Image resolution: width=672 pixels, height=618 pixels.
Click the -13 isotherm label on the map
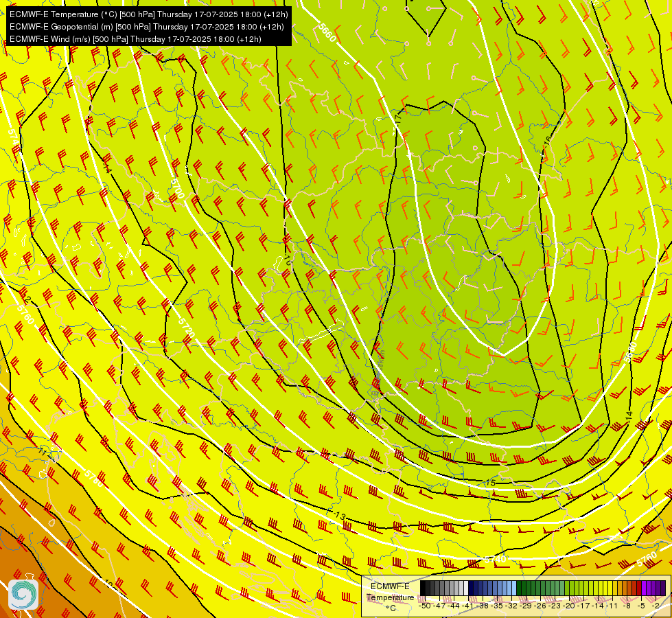pos(339,516)
